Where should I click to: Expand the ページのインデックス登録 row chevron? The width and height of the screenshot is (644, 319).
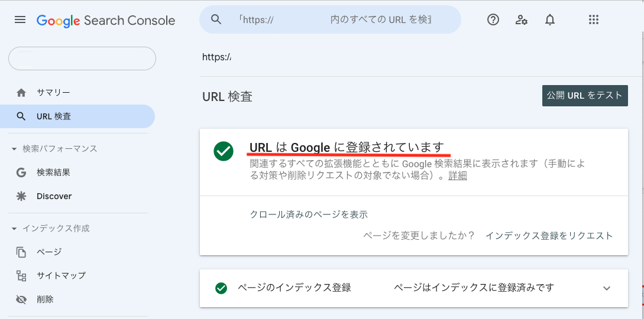pyautogui.click(x=607, y=288)
